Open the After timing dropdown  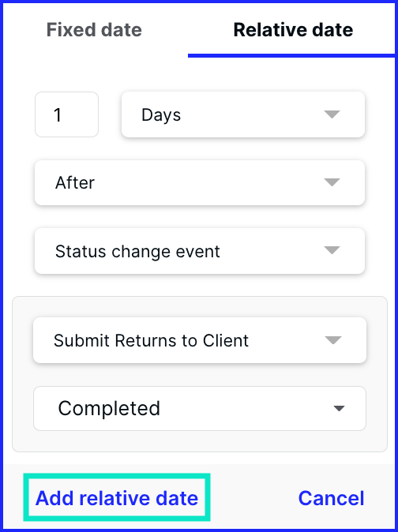click(200, 182)
